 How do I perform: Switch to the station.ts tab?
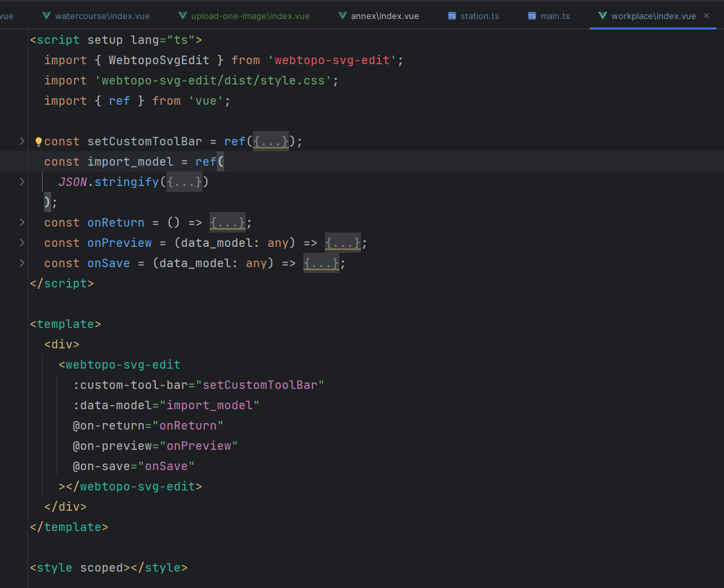click(473, 16)
